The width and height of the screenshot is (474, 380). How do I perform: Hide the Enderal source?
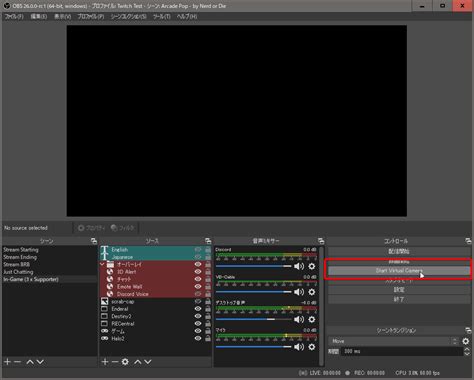click(x=198, y=309)
